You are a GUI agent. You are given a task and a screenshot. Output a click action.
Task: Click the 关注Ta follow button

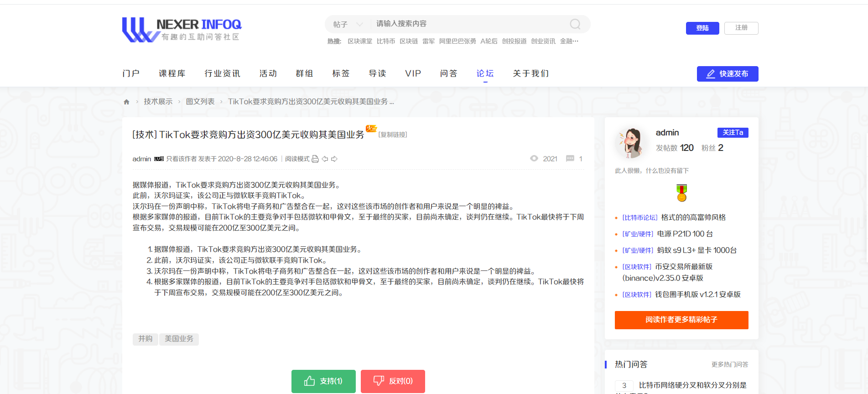[733, 133]
